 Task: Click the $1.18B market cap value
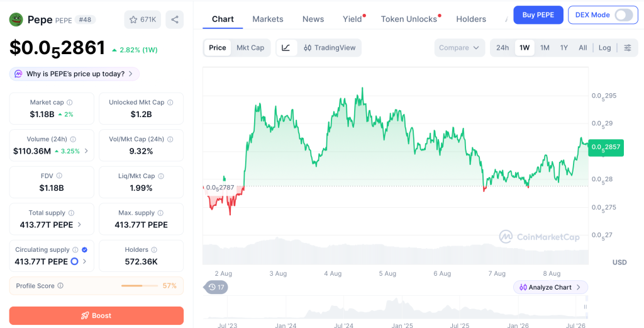pos(42,115)
